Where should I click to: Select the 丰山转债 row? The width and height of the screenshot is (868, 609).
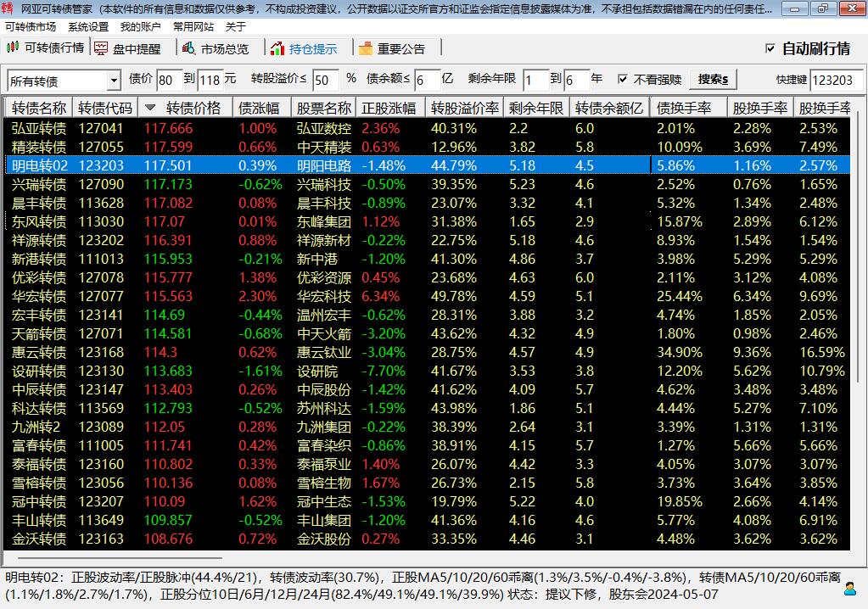pyautogui.click(x=428, y=521)
